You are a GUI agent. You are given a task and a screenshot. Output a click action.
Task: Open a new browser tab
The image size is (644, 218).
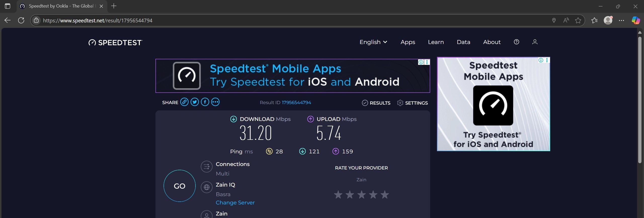coord(114,6)
